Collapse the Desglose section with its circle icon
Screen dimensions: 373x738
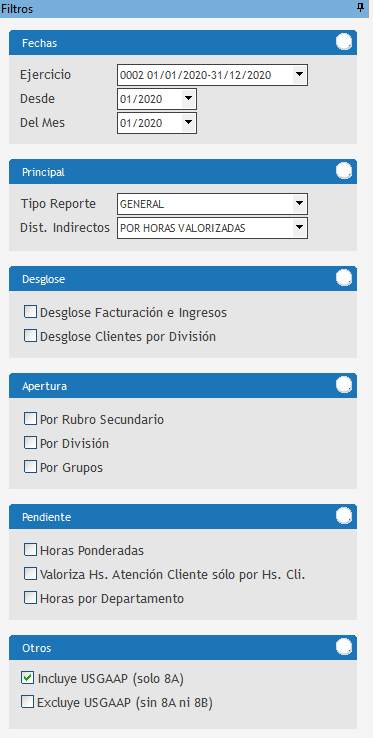click(x=344, y=278)
